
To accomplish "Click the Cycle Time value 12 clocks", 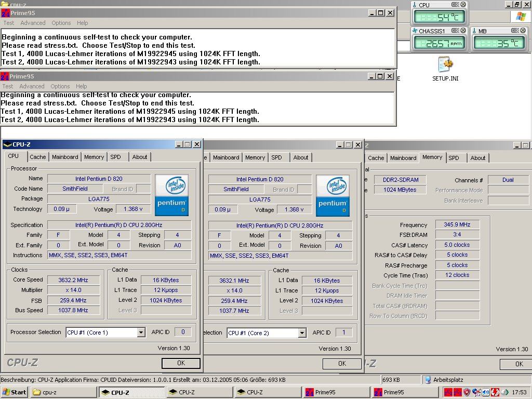I will [x=457, y=275].
